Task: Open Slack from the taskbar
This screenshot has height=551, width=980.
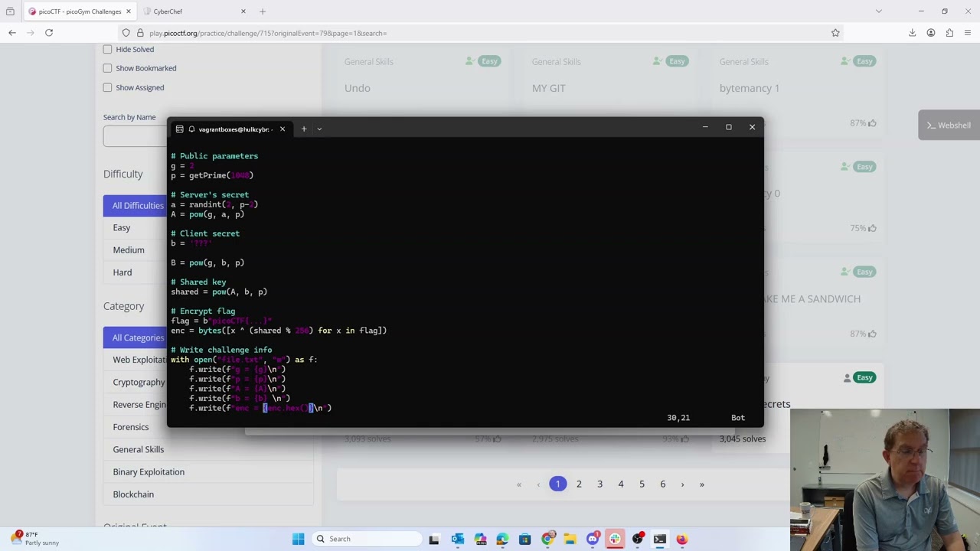Action: (615, 539)
